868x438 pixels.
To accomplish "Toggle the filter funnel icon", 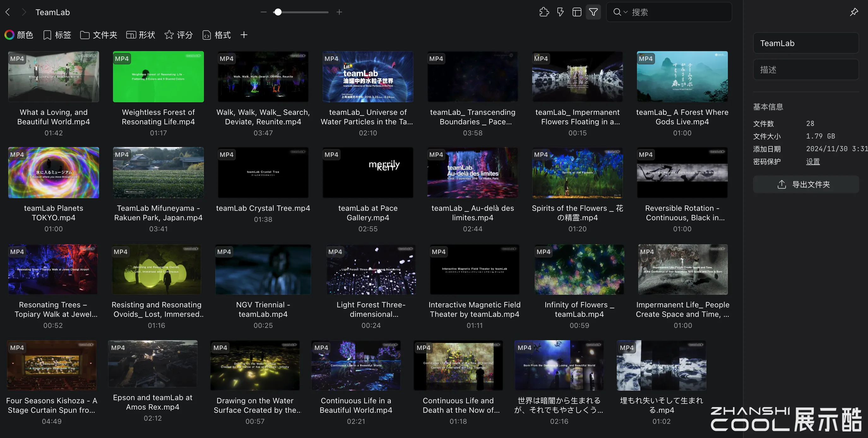I will pos(593,12).
